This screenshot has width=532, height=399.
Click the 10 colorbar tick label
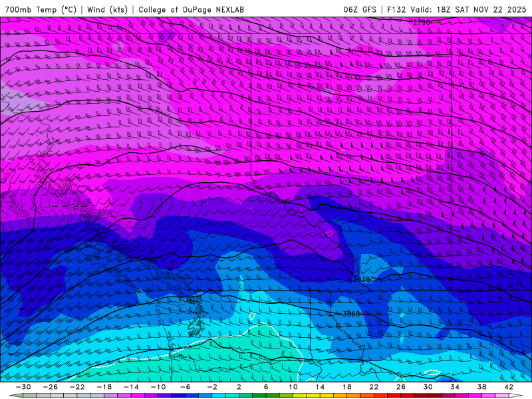[293, 387]
